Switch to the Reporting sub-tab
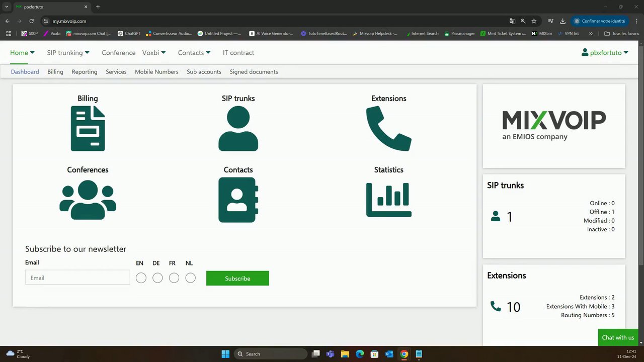The image size is (644, 362). pos(85,71)
